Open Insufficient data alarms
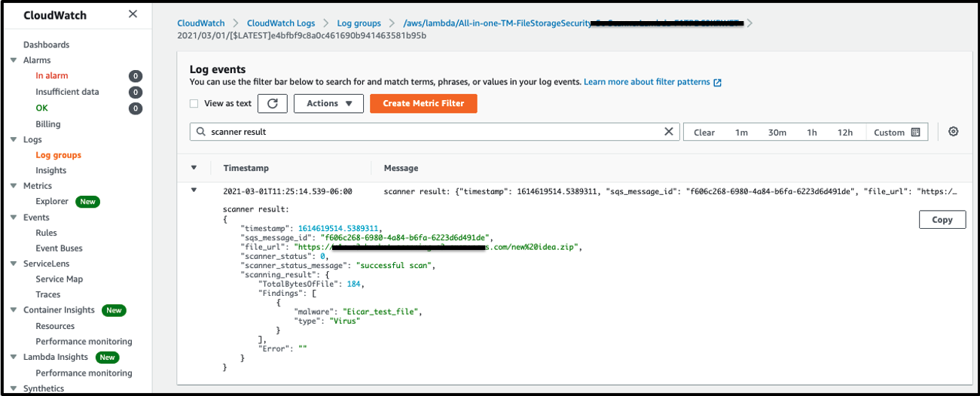Image resolution: width=980 pixels, height=396 pixels. [x=67, y=92]
